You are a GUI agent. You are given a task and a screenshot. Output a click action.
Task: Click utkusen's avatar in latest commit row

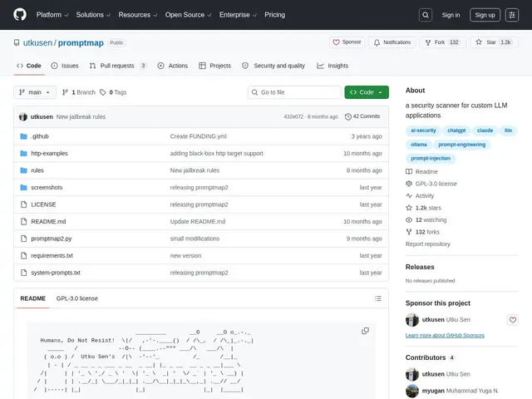(23, 116)
